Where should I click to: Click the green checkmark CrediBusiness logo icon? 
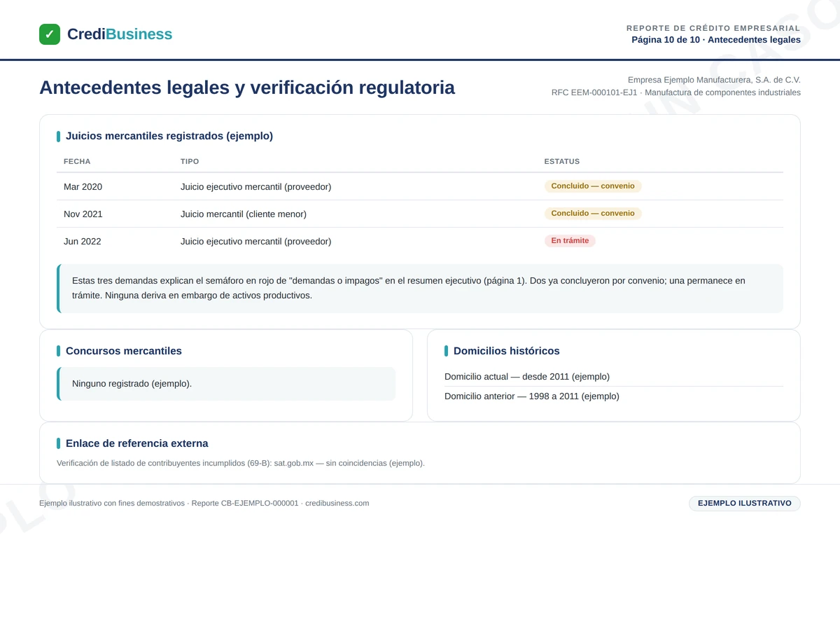[x=50, y=34]
